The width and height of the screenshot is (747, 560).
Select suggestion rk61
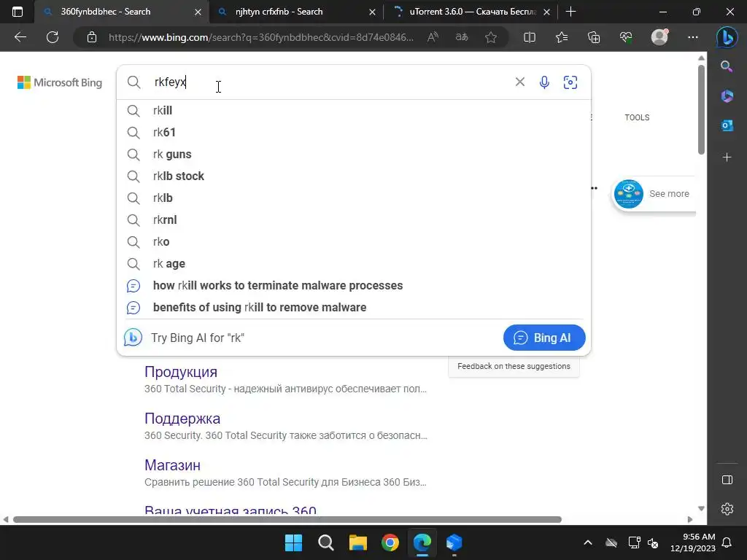point(354,133)
